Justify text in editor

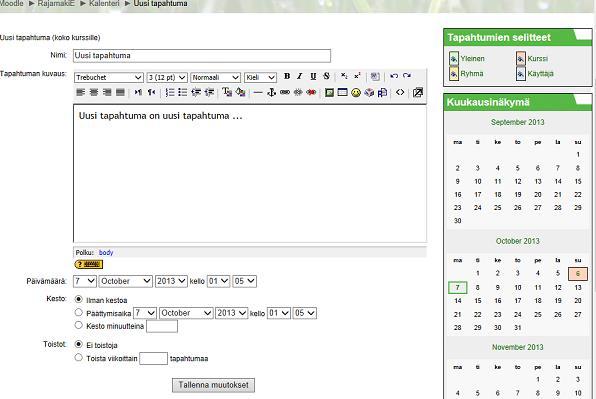pos(120,92)
